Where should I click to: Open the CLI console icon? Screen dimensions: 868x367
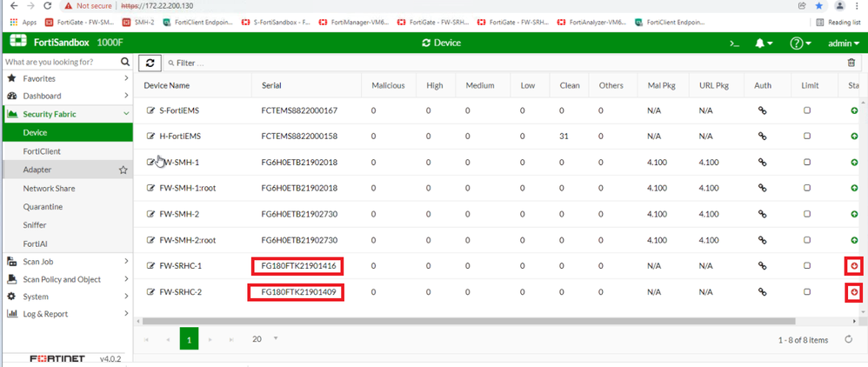coord(735,43)
